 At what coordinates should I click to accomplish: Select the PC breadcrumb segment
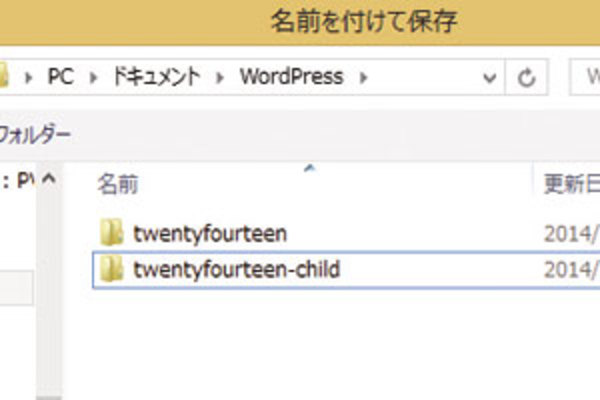61,77
